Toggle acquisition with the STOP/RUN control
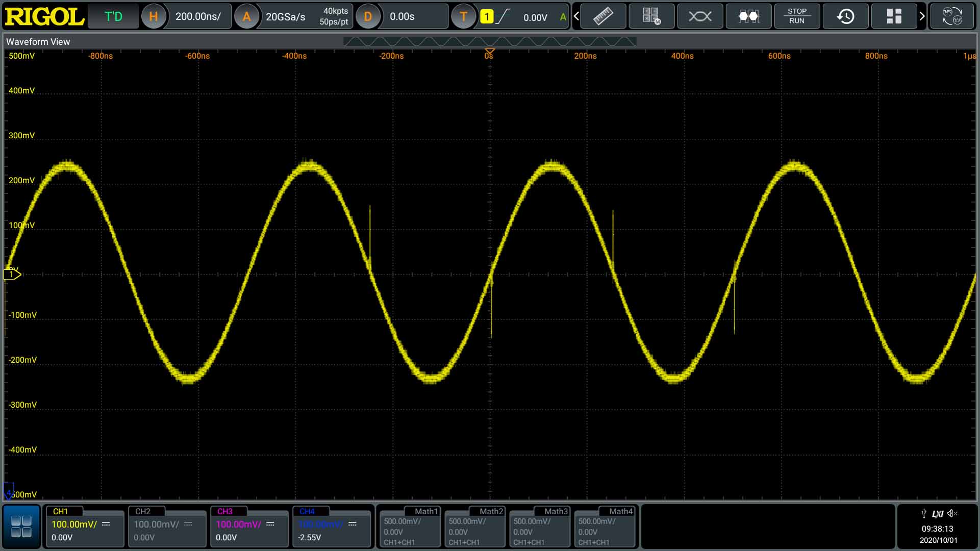980x551 pixels. click(797, 16)
